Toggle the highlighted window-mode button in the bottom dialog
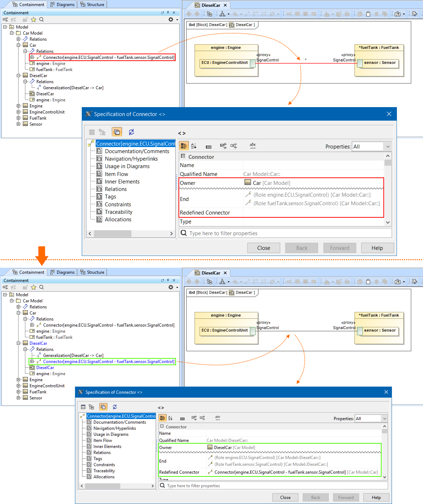Viewport: 423px width, 504px height. [x=103, y=407]
